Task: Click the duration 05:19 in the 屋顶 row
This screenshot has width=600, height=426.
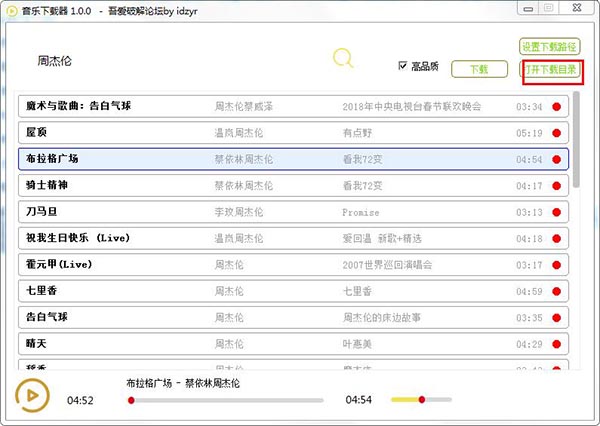Action: coord(529,133)
